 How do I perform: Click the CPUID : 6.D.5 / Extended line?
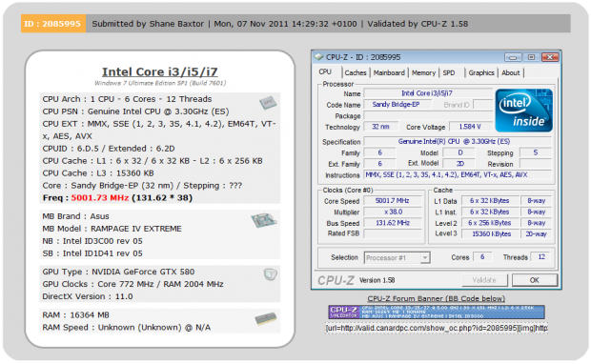[109, 149]
